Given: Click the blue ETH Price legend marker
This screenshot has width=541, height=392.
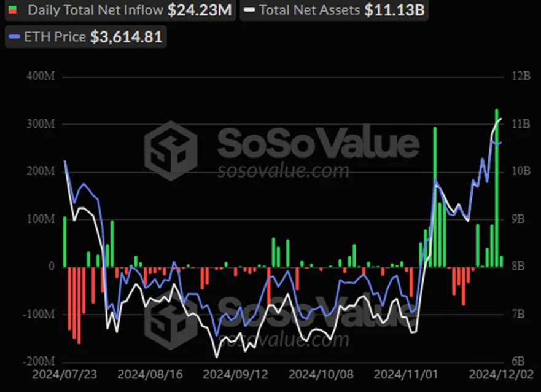Looking at the screenshot, I should [14, 37].
